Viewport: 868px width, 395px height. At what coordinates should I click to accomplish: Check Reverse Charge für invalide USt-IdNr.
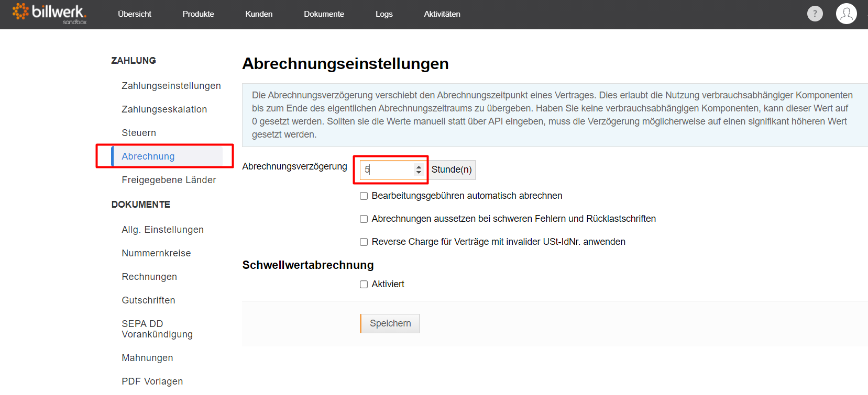364,242
